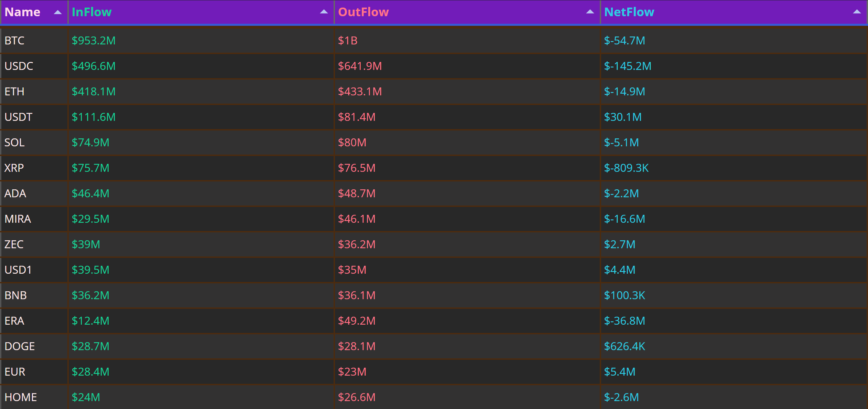Select the USDC coin name cell
This screenshot has height=409, width=868.
point(34,66)
